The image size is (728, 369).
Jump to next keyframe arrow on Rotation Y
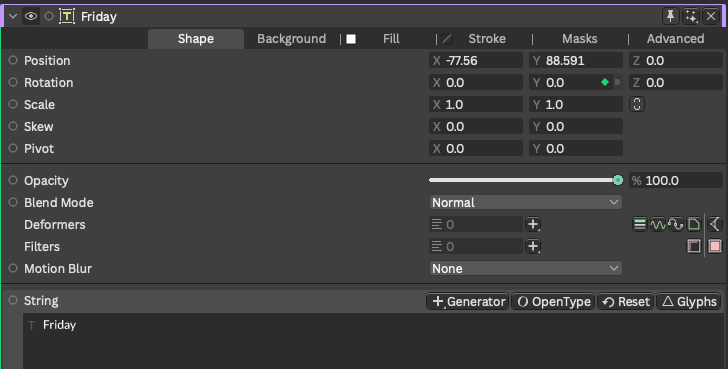tap(618, 82)
